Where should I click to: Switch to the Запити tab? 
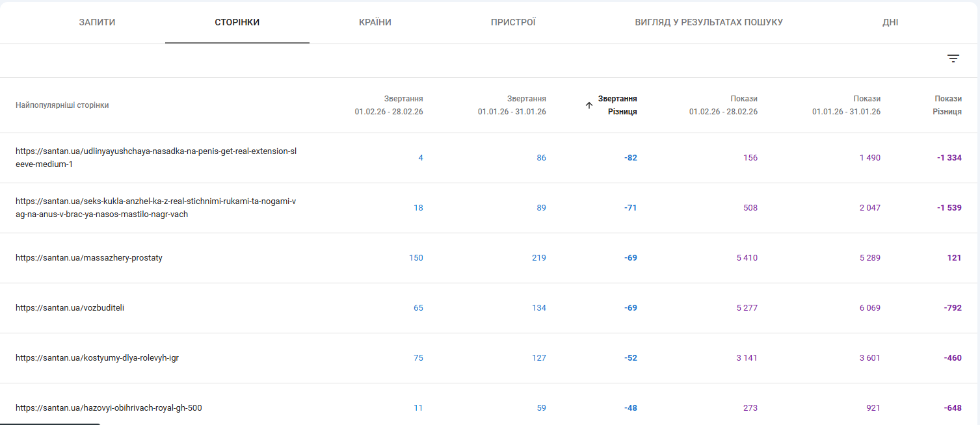point(97,22)
